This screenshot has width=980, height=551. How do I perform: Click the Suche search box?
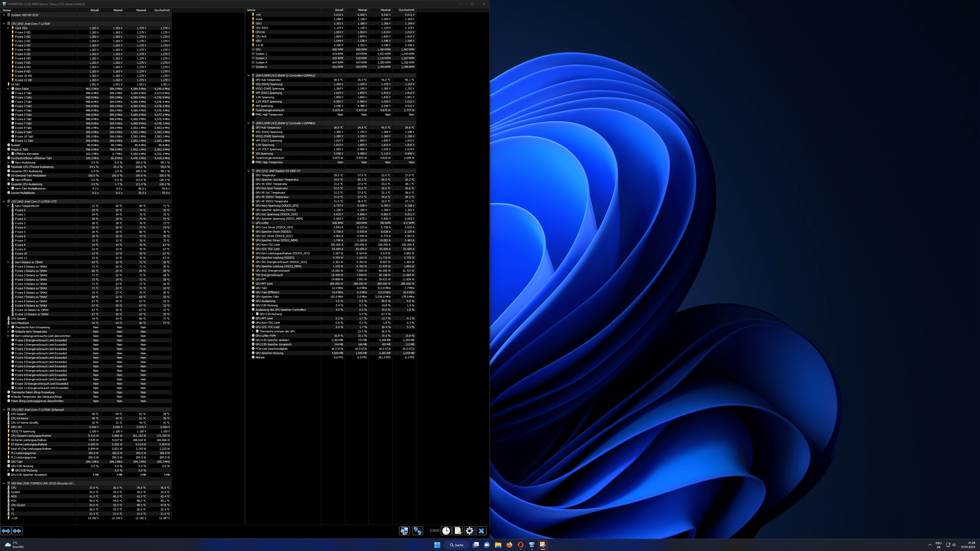point(457,545)
